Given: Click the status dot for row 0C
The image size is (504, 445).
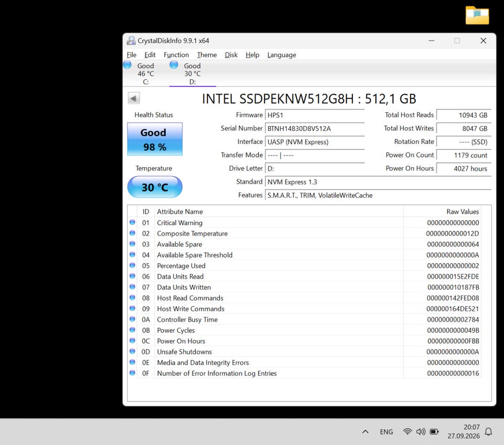Looking at the screenshot, I should [x=132, y=340].
